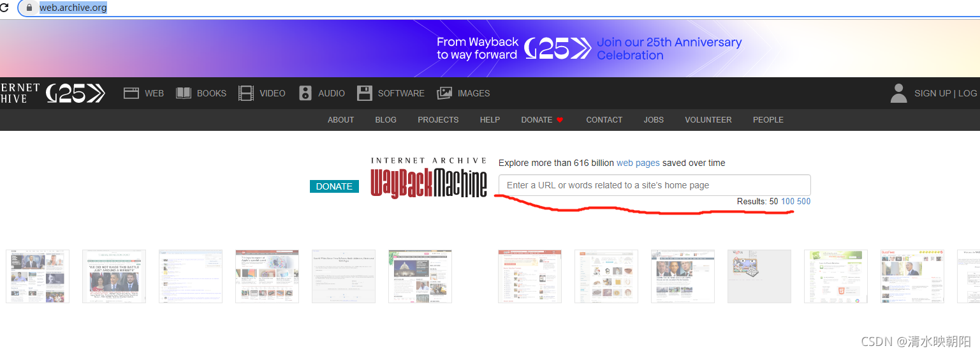Focus the Wayback Machine URL search field
Viewport: 980px width, 353px height.
(x=654, y=185)
